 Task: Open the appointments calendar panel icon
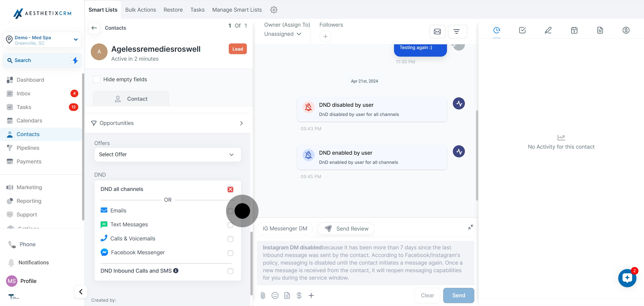click(574, 30)
